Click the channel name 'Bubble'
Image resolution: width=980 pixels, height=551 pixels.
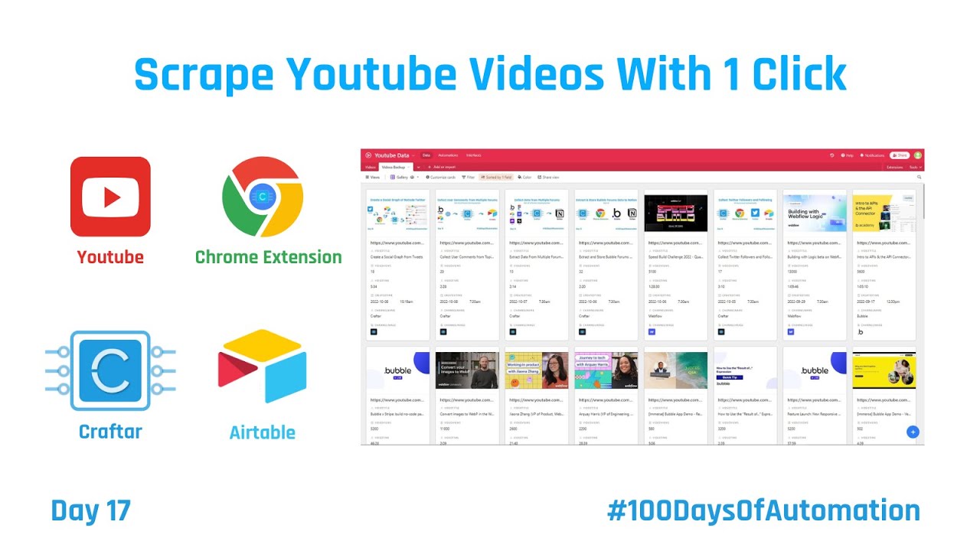point(863,316)
